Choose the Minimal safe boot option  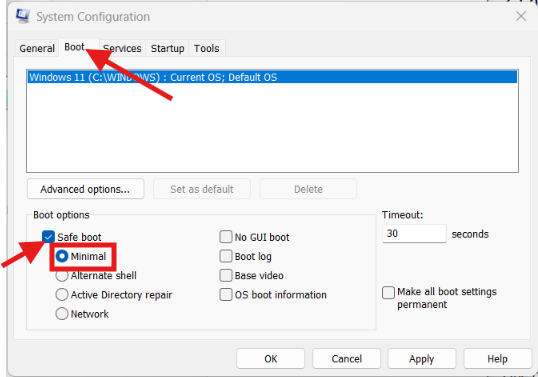[x=62, y=256]
